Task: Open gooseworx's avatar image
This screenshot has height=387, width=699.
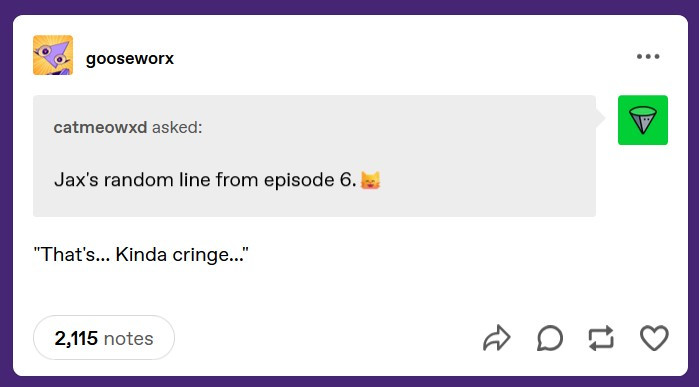Action: pyautogui.click(x=53, y=55)
